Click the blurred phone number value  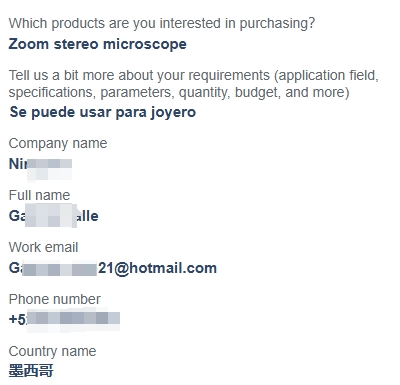pos(64,319)
